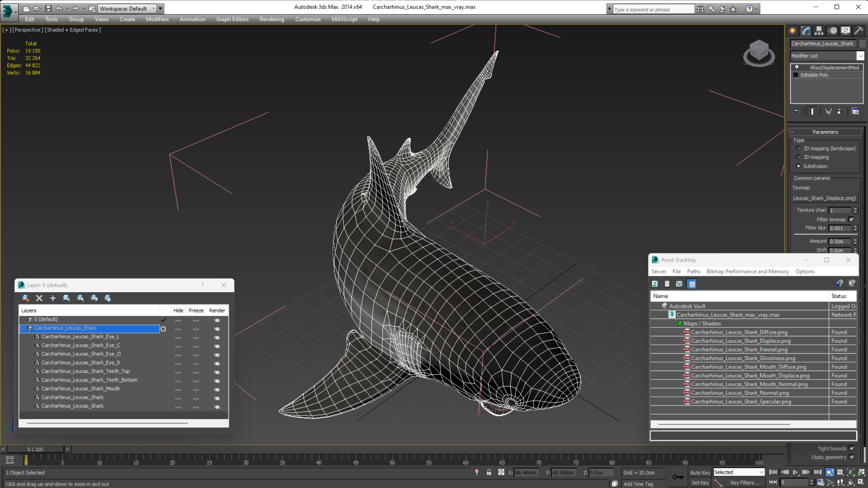Toggle freeze state of Carcharhinus_Leucas_Shark_Eye_L
Image resolution: width=868 pixels, height=488 pixels.
click(x=196, y=337)
